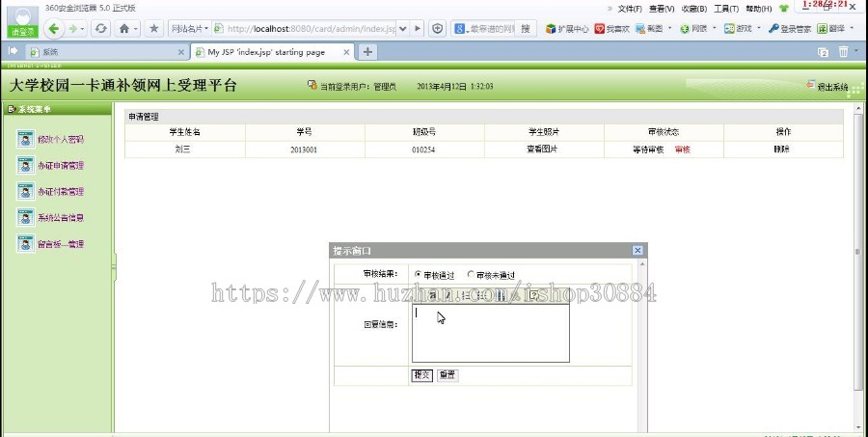The width and height of the screenshot is (868, 437).
Task: Click the browser Back arrow button
Action: [54, 28]
